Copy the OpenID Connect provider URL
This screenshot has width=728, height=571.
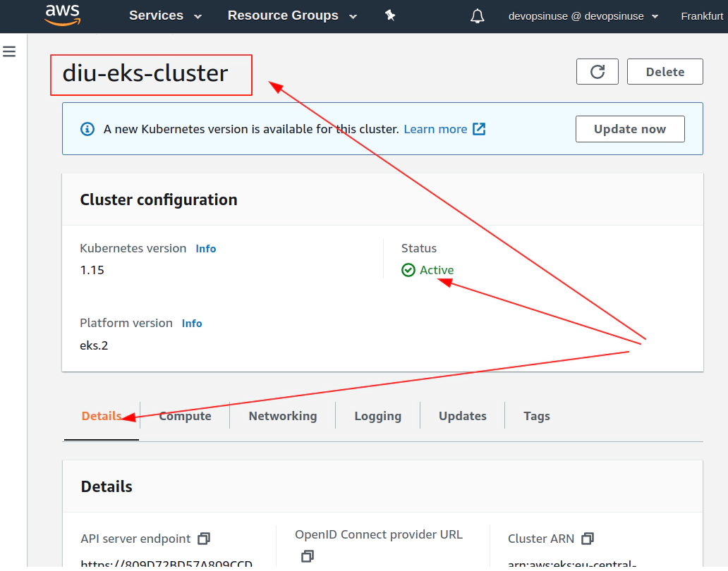(x=308, y=556)
